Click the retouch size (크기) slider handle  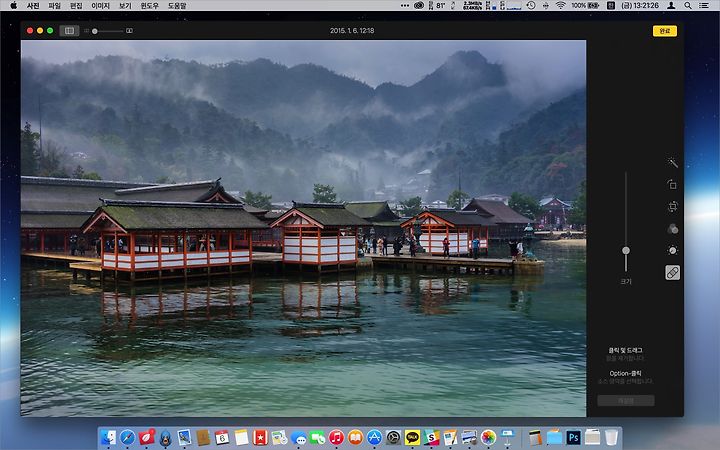click(626, 250)
